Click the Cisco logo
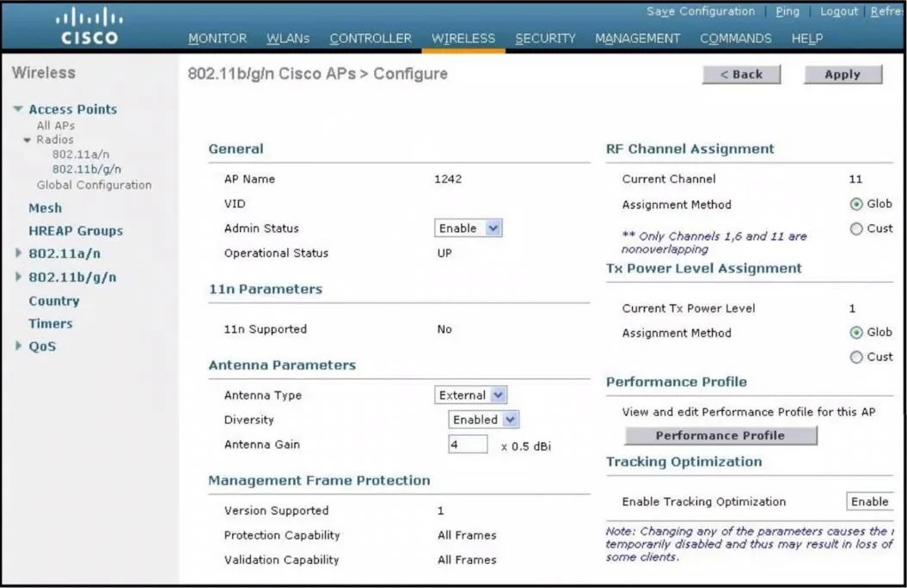 pos(89,26)
